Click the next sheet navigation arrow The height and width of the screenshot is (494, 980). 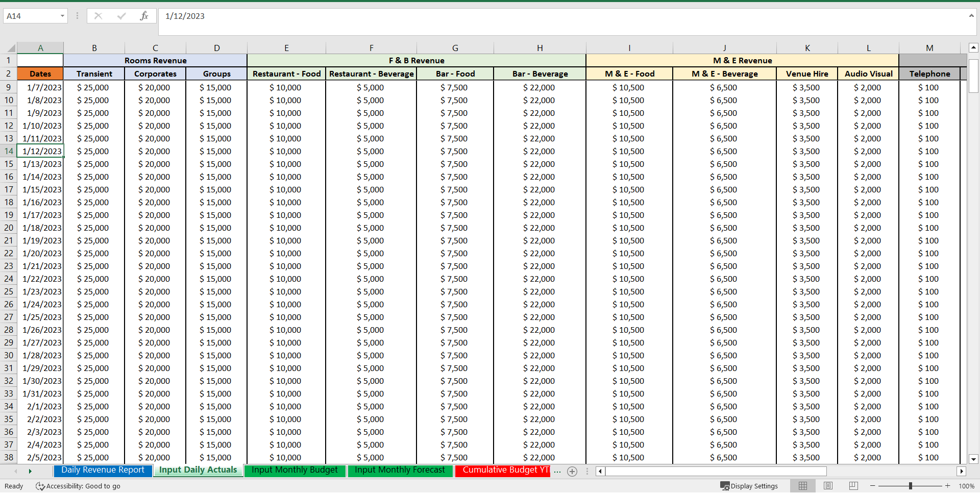pos(30,472)
